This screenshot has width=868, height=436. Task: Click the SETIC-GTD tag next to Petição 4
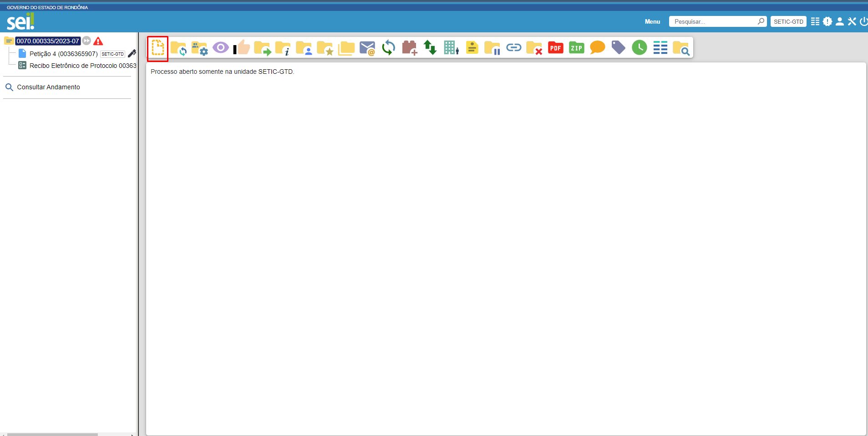(112, 54)
